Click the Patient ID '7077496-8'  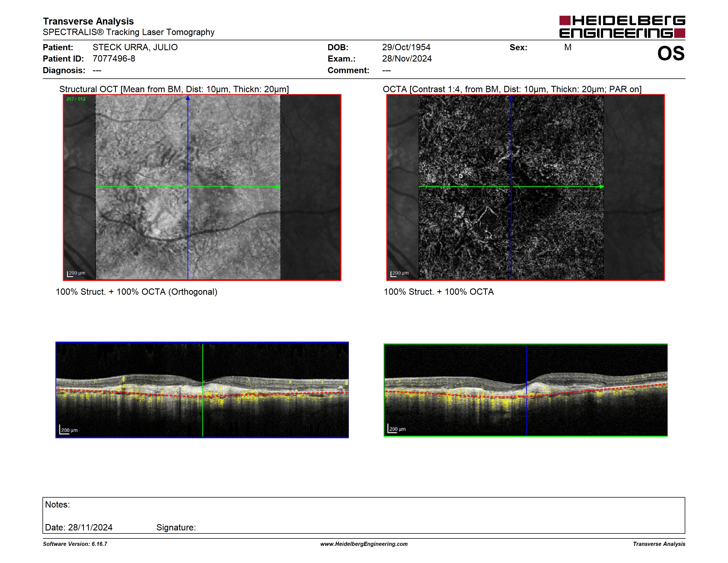[114, 59]
